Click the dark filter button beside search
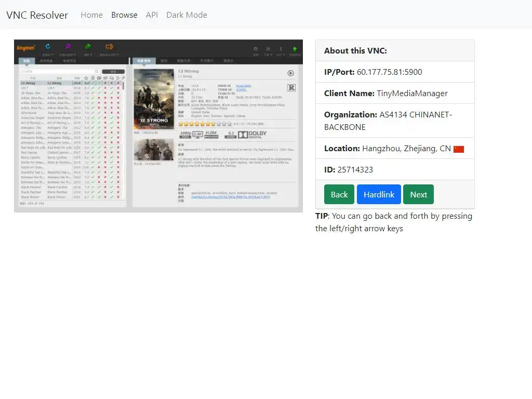This screenshot has width=532, height=399. 113,72
